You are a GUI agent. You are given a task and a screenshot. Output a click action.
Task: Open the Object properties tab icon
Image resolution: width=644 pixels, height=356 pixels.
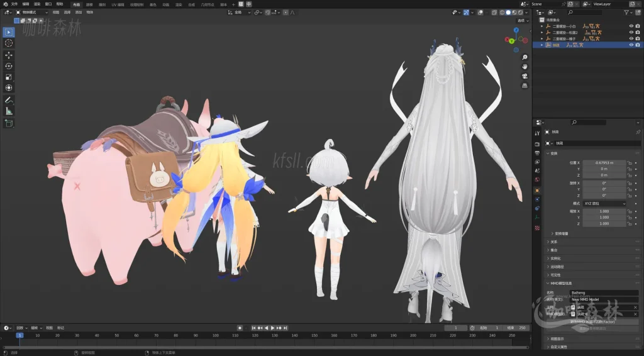pos(537,191)
